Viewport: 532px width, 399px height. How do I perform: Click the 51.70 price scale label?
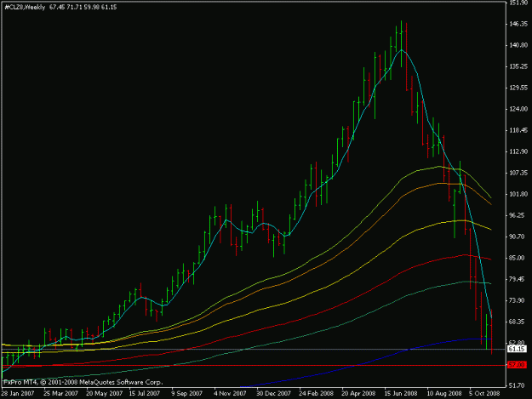(x=517, y=385)
